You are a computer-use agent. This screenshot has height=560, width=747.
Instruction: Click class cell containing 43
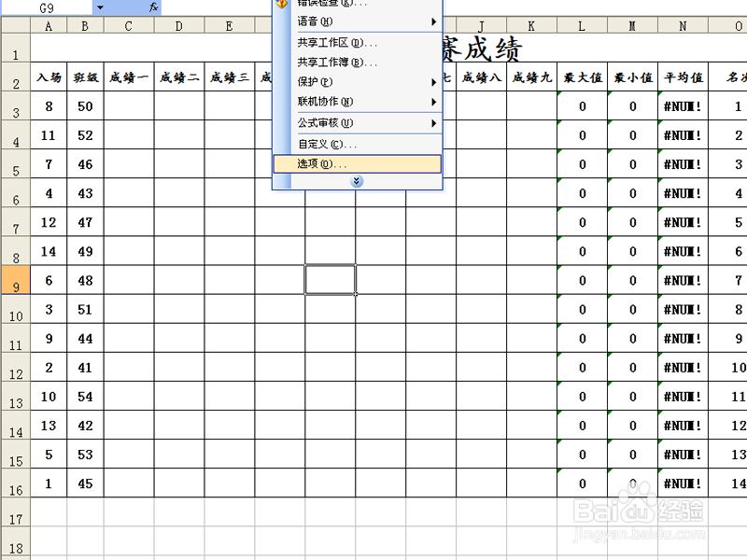coord(85,193)
